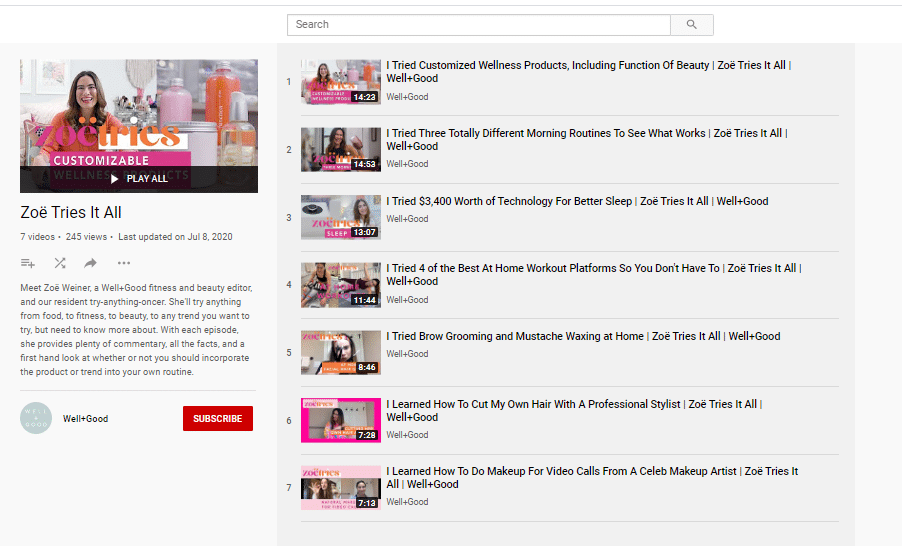Viewport: 902px width, 546px height.
Task: Click the 7:28 duration badge
Action: tap(367, 436)
